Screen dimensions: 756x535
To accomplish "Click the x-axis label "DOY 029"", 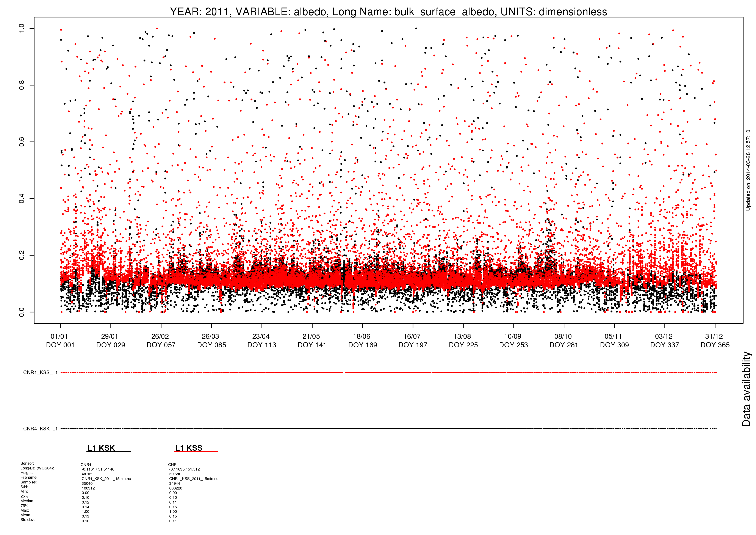I will (111, 345).
